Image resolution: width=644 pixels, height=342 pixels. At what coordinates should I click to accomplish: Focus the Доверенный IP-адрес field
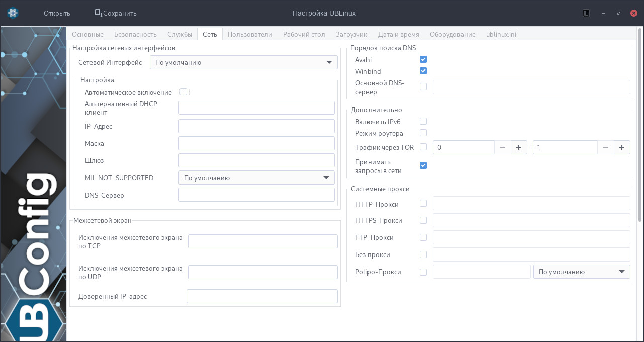click(x=262, y=296)
